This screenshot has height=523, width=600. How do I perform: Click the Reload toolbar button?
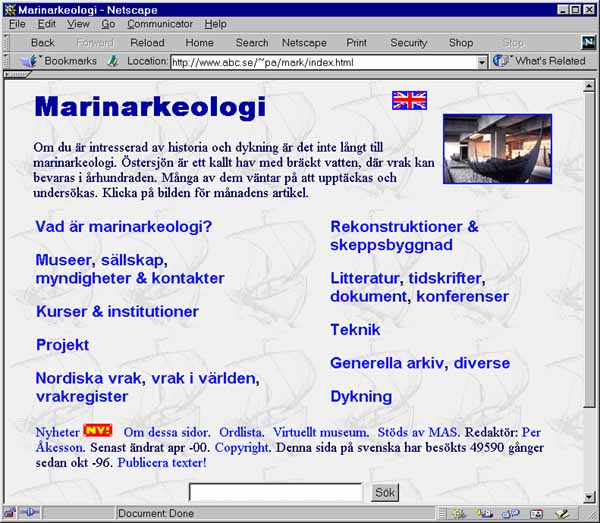coord(147,42)
